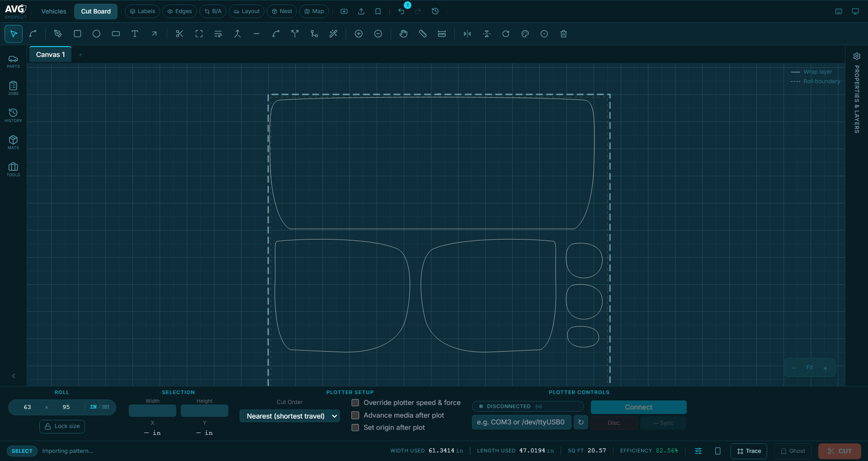Click the Connect plotter button
Screen dimensions: 868x461
pyautogui.click(x=638, y=407)
